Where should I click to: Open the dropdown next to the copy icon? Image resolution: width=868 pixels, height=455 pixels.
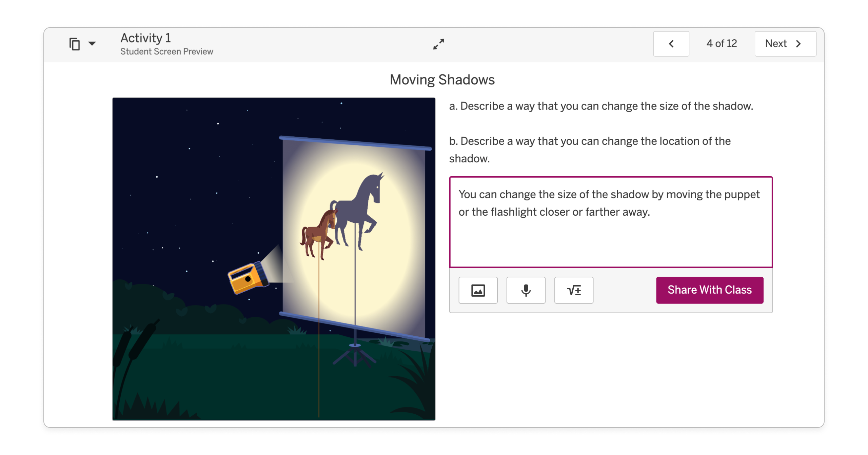[x=92, y=43]
